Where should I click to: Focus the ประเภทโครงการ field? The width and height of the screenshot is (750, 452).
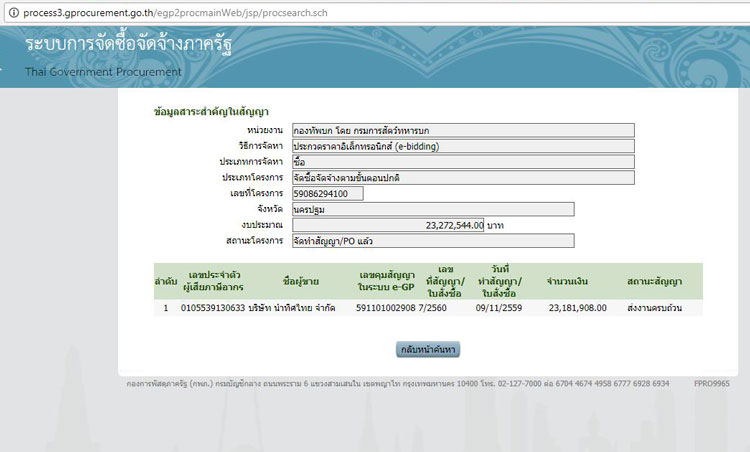coord(462,178)
